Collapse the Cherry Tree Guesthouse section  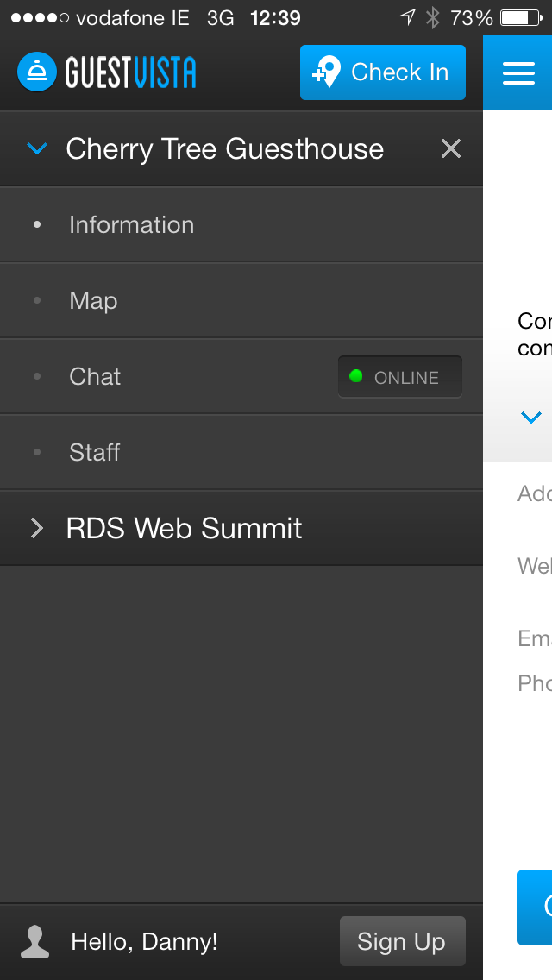pyautogui.click(x=37, y=148)
